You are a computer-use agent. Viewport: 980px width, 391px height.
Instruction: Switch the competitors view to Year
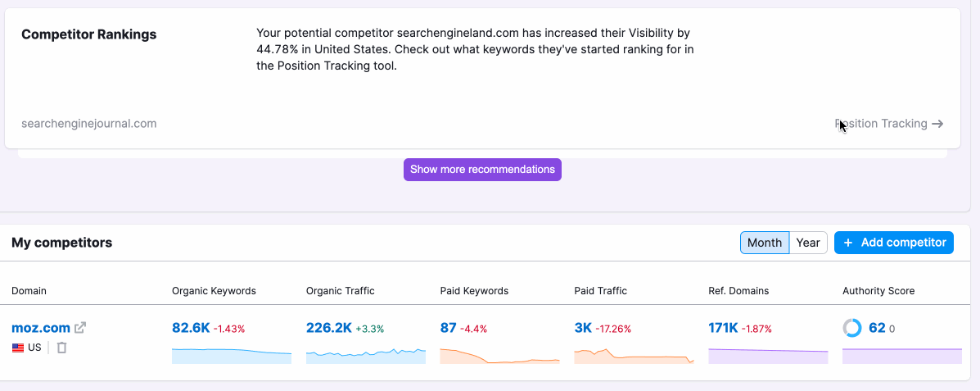click(808, 243)
